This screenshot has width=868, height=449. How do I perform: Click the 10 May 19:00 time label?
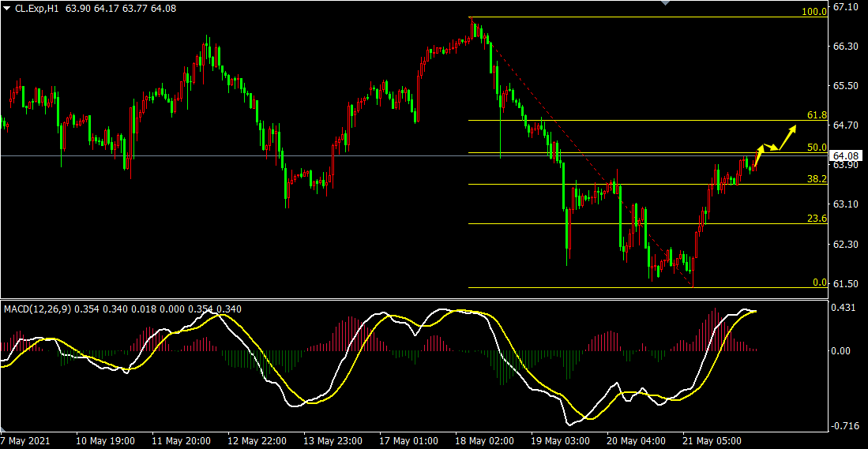pyautogui.click(x=105, y=440)
